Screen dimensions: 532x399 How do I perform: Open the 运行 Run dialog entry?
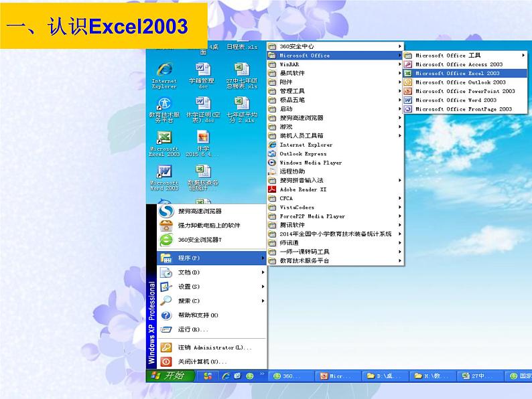(x=212, y=329)
